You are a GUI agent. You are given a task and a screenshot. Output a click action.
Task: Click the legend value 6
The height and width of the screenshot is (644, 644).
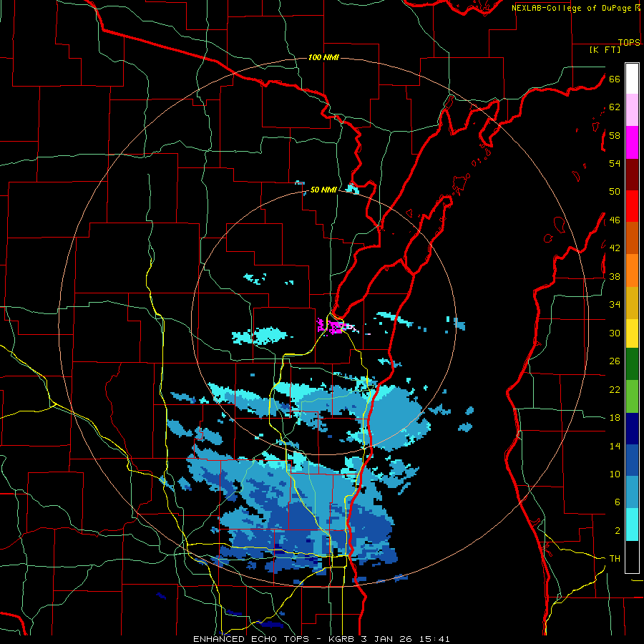[617, 502]
